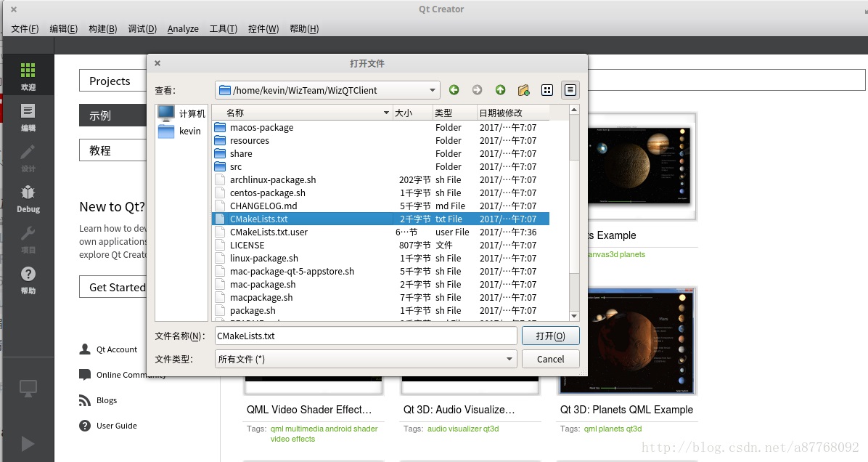The width and height of the screenshot is (868, 462).
Task: Open the File menu
Action: 25,29
